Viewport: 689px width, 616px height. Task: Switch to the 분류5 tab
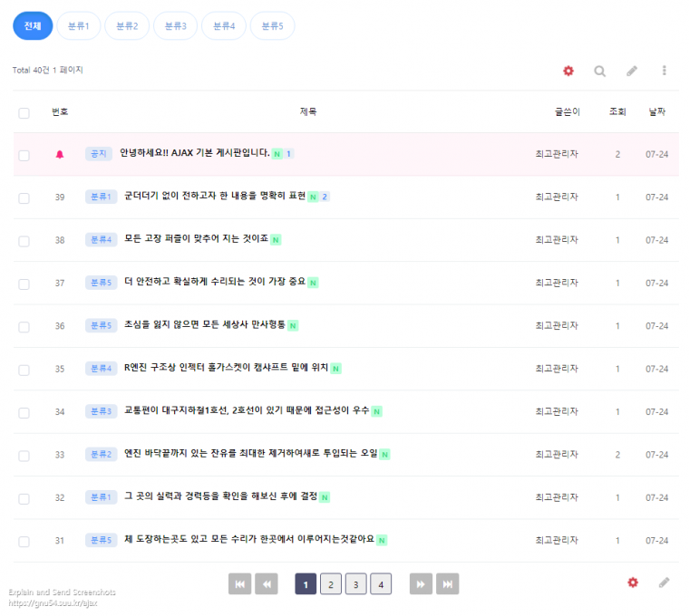[273, 26]
